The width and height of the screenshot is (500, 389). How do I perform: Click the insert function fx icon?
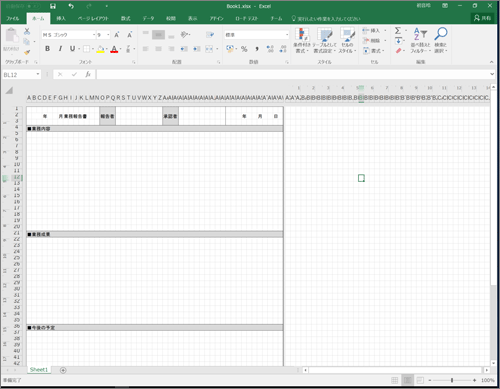[x=88, y=74]
